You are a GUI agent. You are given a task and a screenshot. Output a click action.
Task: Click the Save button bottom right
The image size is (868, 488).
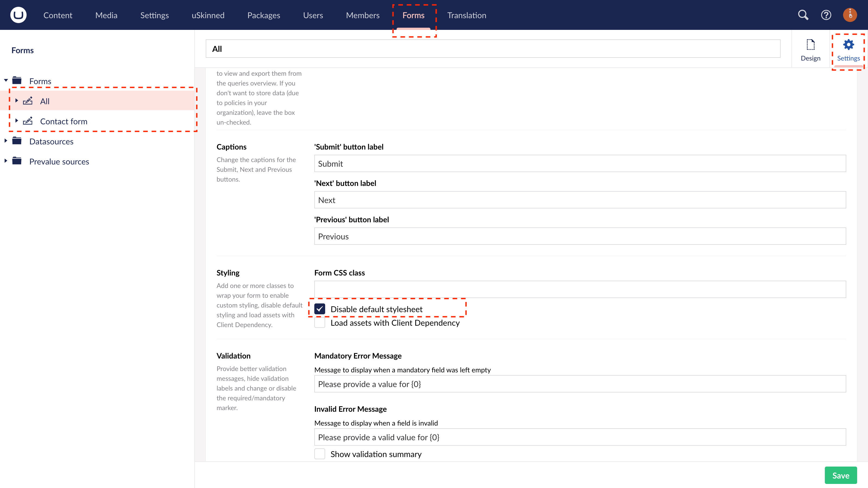tap(841, 475)
